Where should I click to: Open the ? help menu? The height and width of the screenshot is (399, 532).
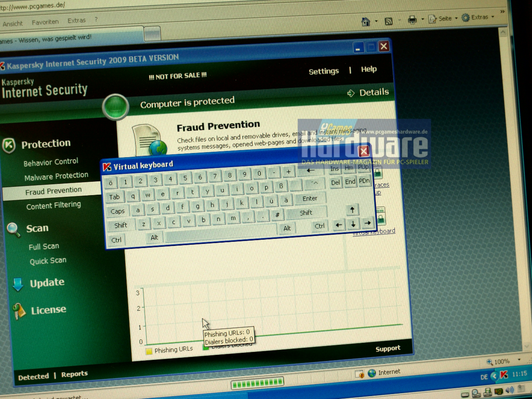[x=96, y=19]
